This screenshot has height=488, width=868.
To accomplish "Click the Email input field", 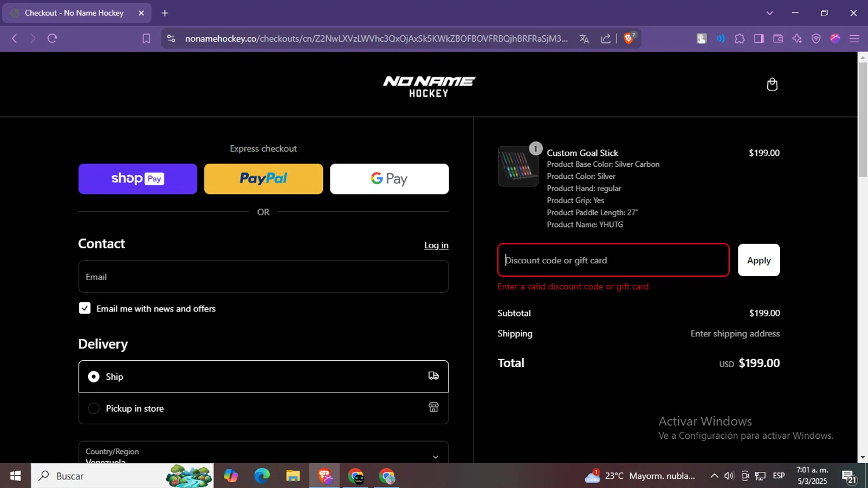I will [263, 277].
